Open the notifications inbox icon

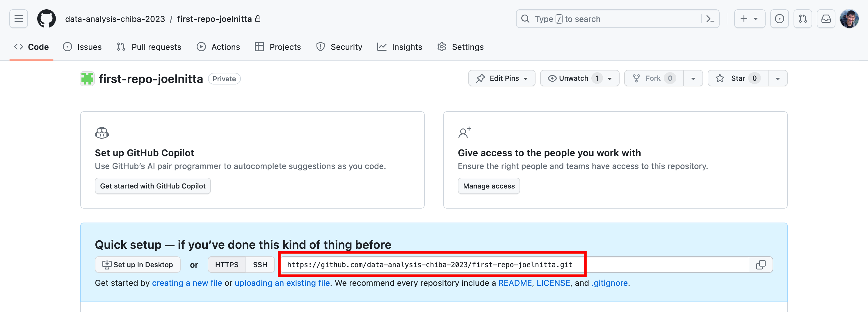[x=826, y=19]
